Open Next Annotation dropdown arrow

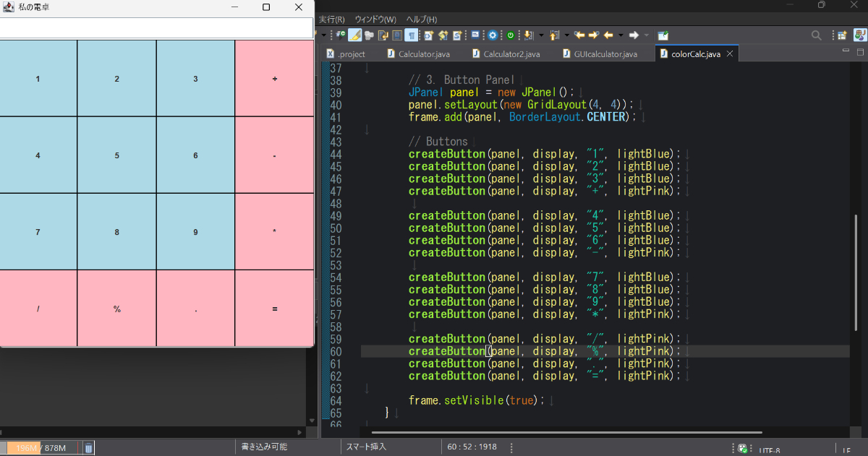tap(541, 35)
